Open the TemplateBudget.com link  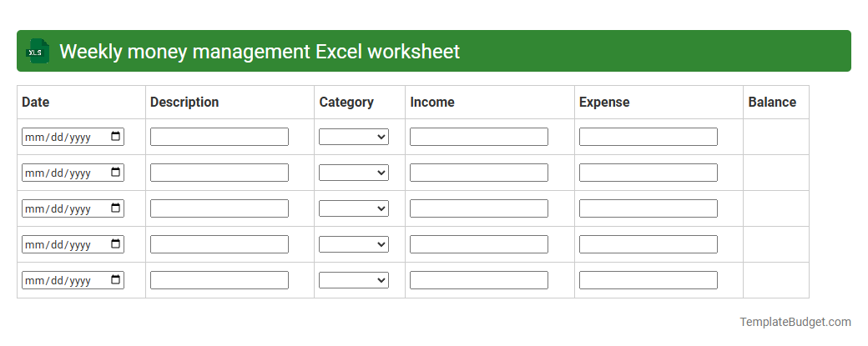[795, 322]
